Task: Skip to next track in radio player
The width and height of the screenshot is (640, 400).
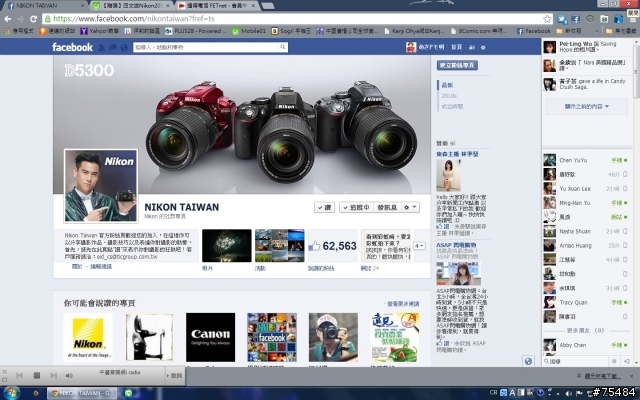Action: 53,375
